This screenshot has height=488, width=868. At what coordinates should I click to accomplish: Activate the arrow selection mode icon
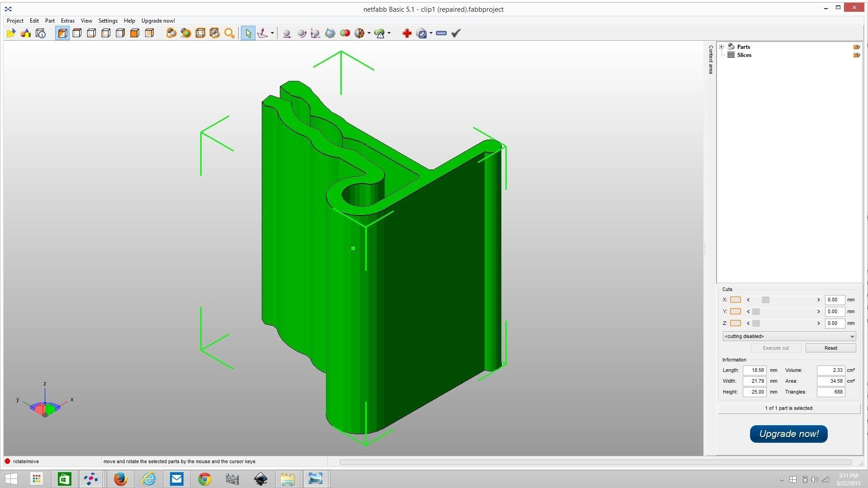click(248, 33)
